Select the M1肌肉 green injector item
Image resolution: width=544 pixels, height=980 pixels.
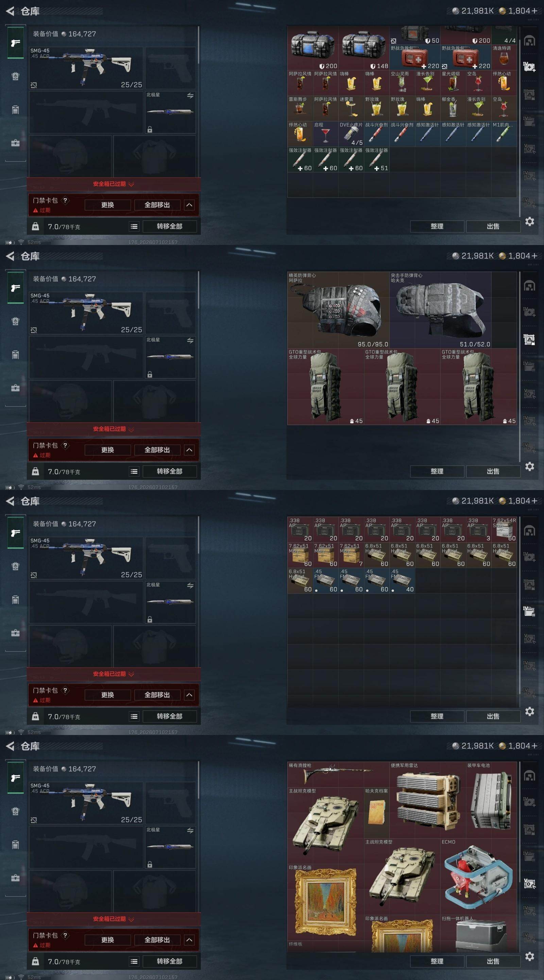pyautogui.click(x=504, y=134)
